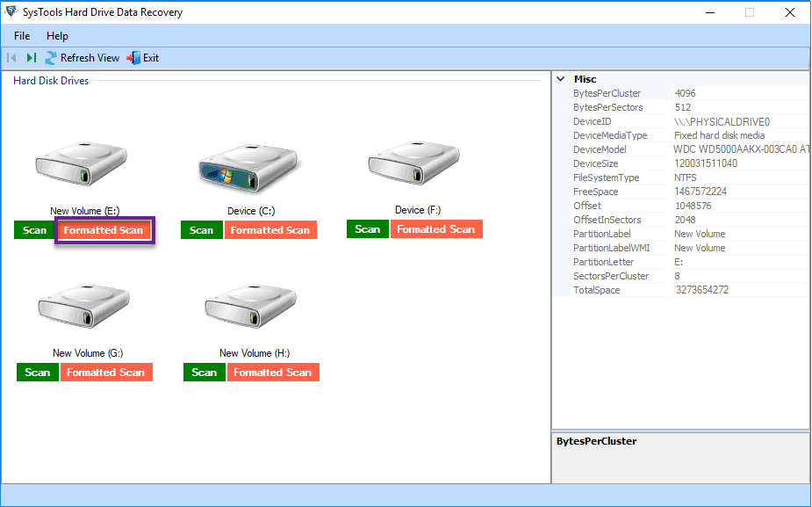This screenshot has width=812, height=507.
Task: Click the 1048576 offset value
Action: tap(693, 206)
